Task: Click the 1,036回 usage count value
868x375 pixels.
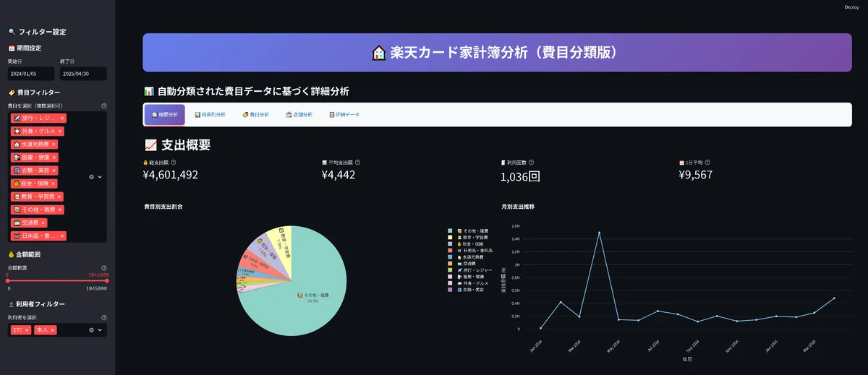Action: 520,176
